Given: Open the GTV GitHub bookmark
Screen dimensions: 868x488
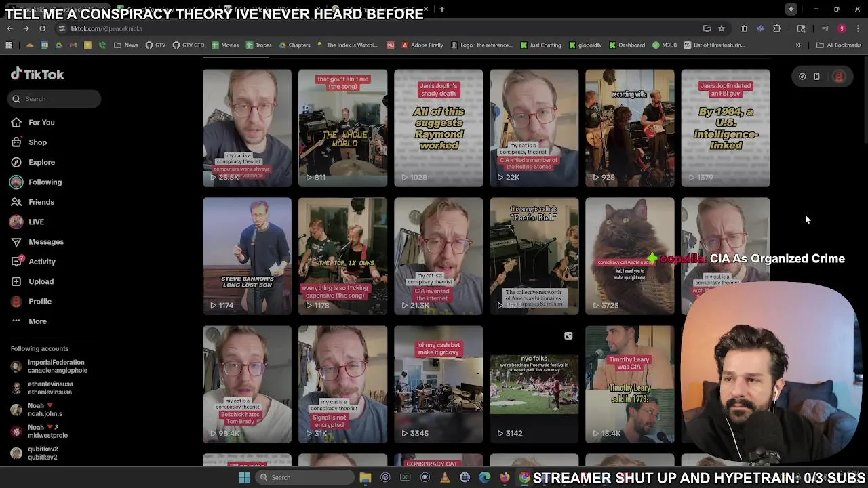Looking at the screenshot, I should (x=155, y=45).
